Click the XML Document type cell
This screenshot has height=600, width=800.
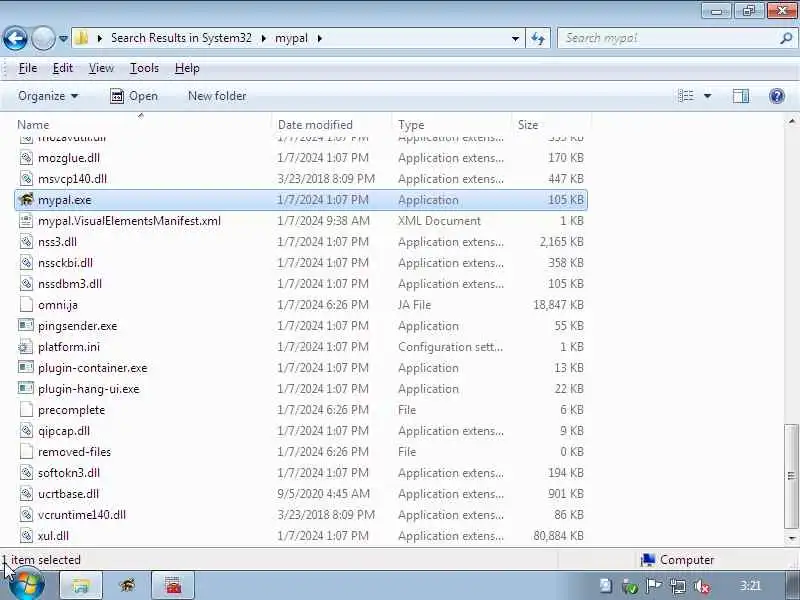pyautogui.click(x=439, y=221)
